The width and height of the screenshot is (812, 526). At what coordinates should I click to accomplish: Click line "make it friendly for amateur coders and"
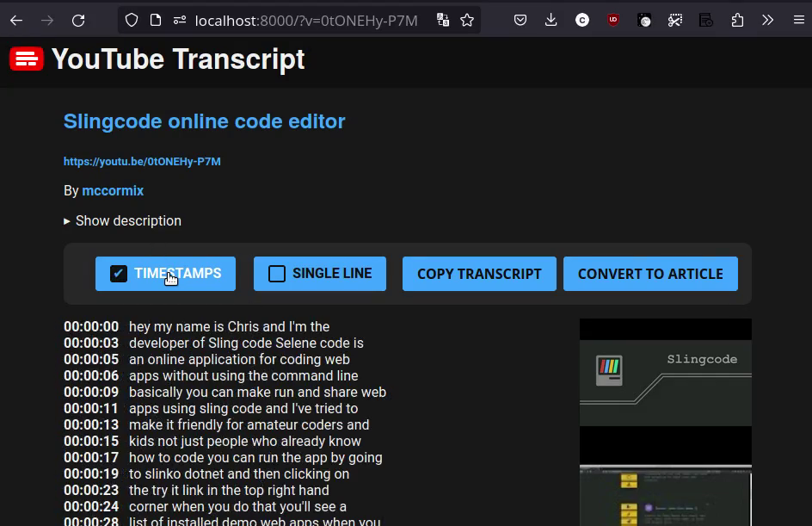coord(249,425)
